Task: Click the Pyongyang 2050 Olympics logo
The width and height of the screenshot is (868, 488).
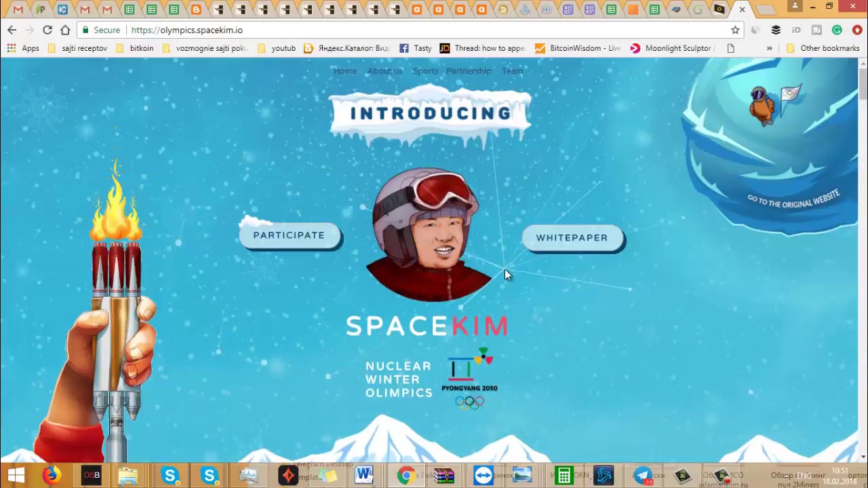Action: click(469, 378)
